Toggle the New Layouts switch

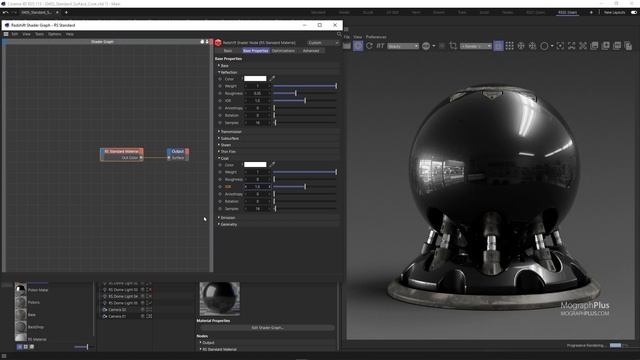click(x=634, y=13)
